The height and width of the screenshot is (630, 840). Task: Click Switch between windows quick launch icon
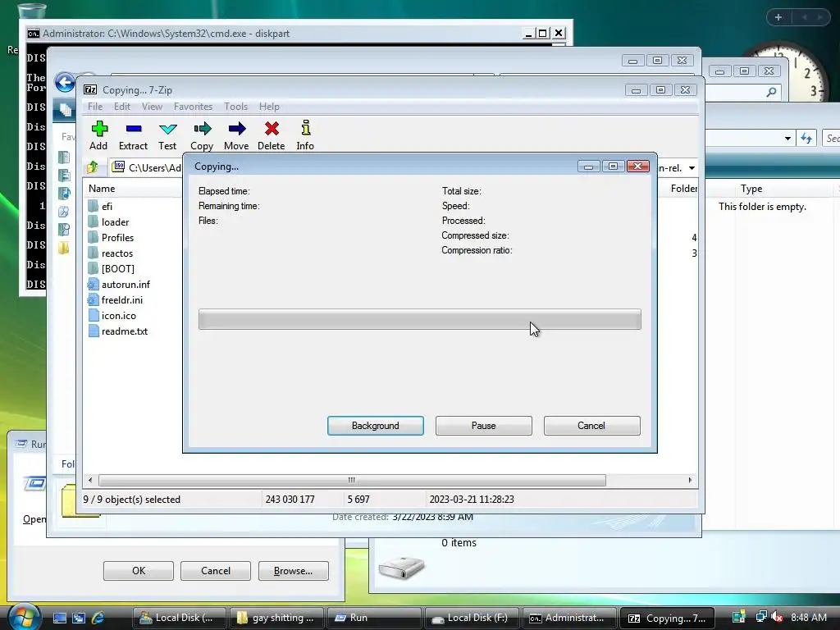79,618
